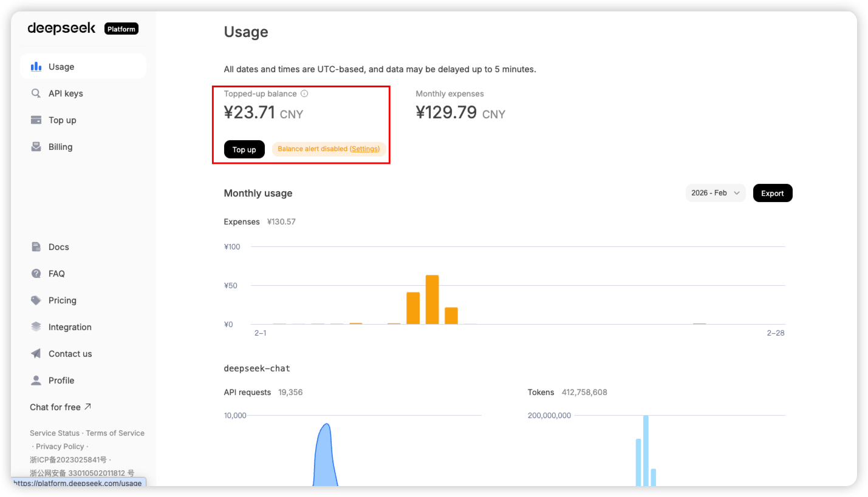Open balance alert Settings link
The image size is (868, 497).
(364, 149)
